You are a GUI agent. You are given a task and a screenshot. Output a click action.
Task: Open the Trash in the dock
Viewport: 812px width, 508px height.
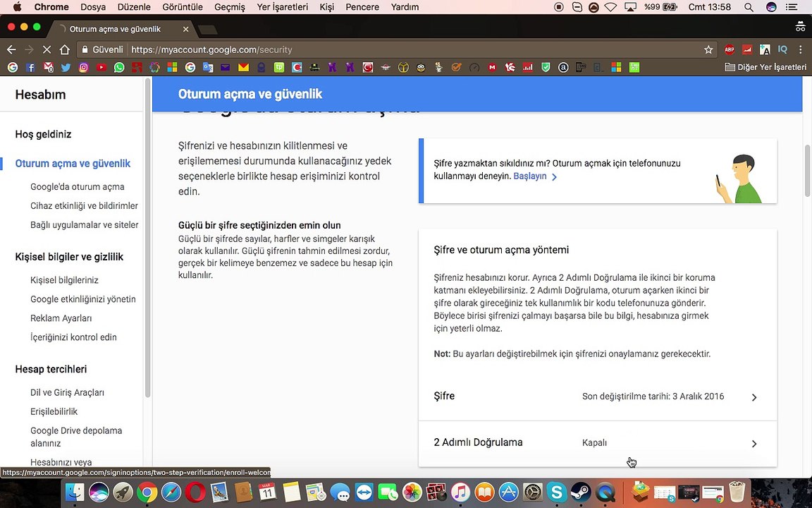[x=737, y=492]
